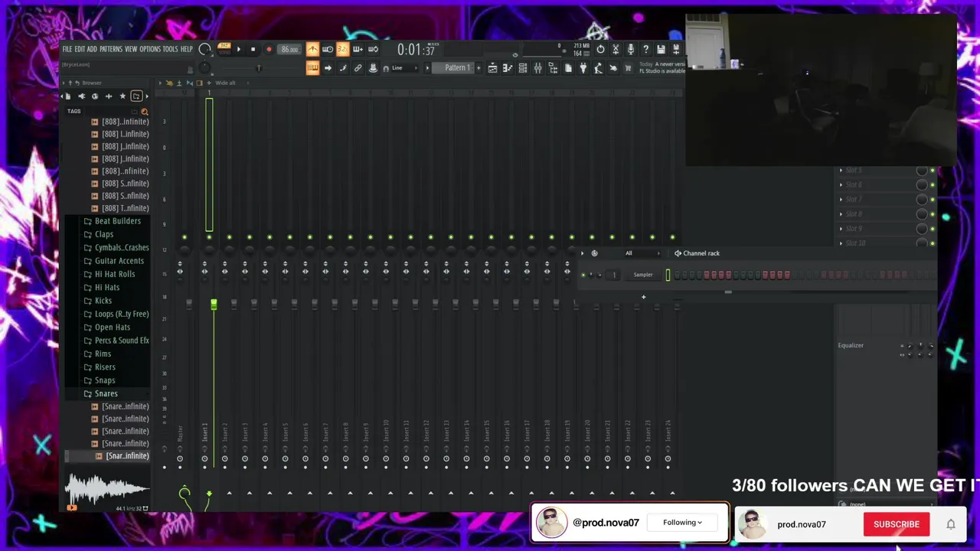
Task: Click the browser search magnifier icon
Action: point(144,112)
